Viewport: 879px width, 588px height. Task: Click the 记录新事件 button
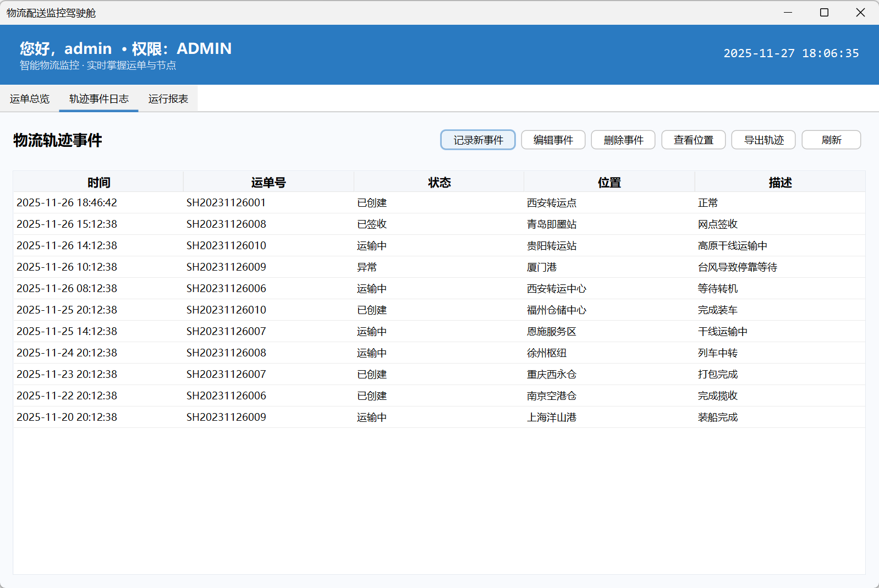click(478, 140)
